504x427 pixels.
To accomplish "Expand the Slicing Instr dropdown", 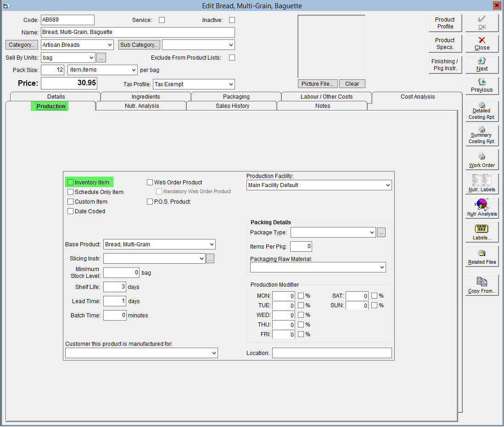I will tap(202, 259).
